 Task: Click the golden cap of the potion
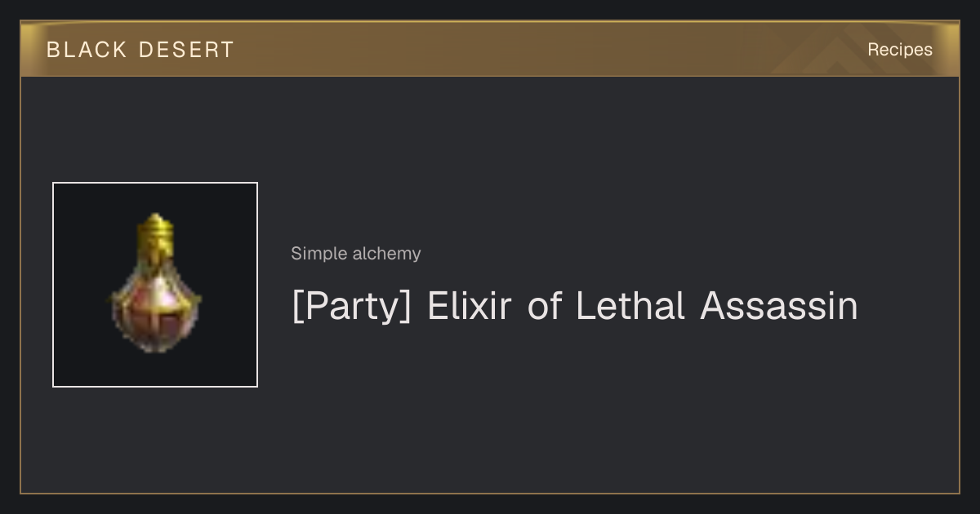155,233
